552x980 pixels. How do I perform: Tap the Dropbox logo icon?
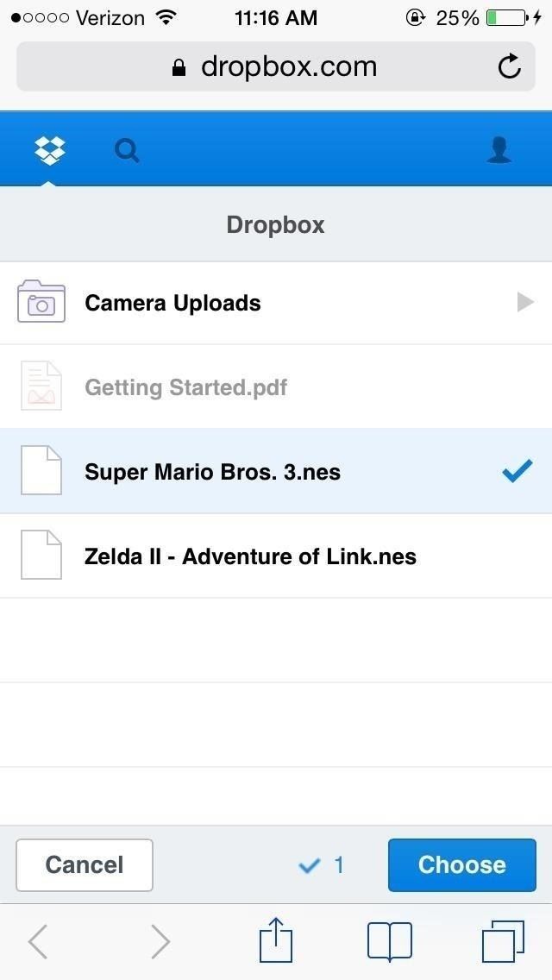(50, 150)
